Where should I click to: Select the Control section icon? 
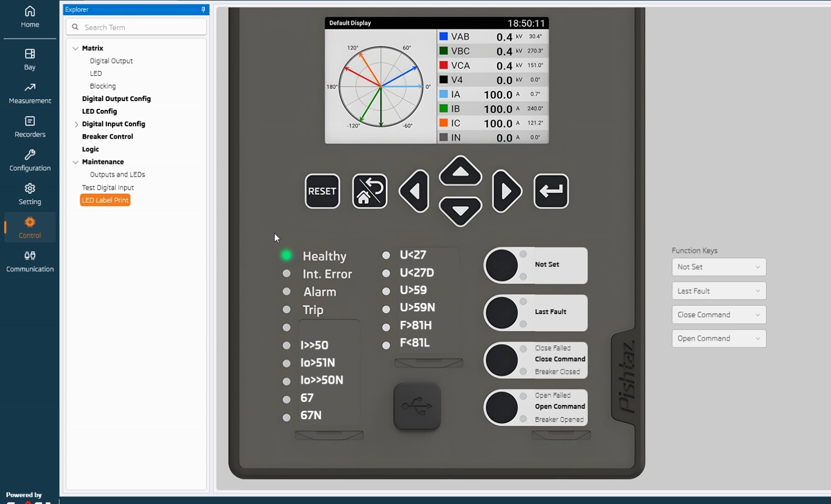[30, 222]
